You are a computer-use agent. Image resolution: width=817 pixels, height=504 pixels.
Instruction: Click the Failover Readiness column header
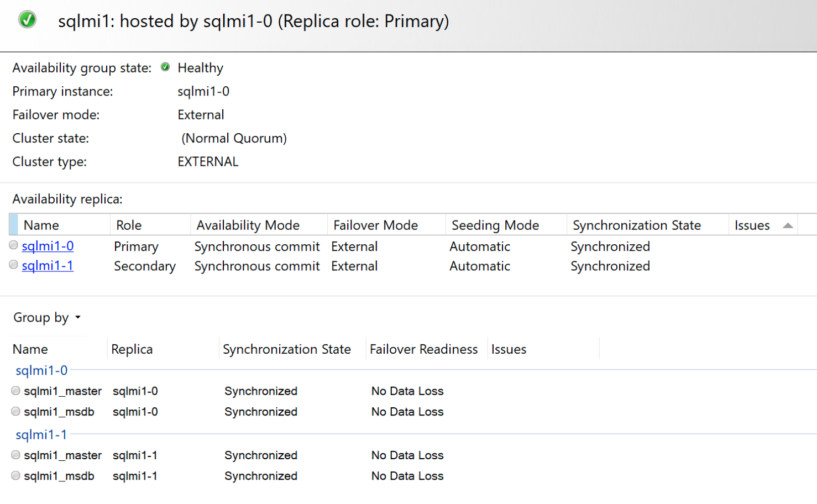click(423, 349)
